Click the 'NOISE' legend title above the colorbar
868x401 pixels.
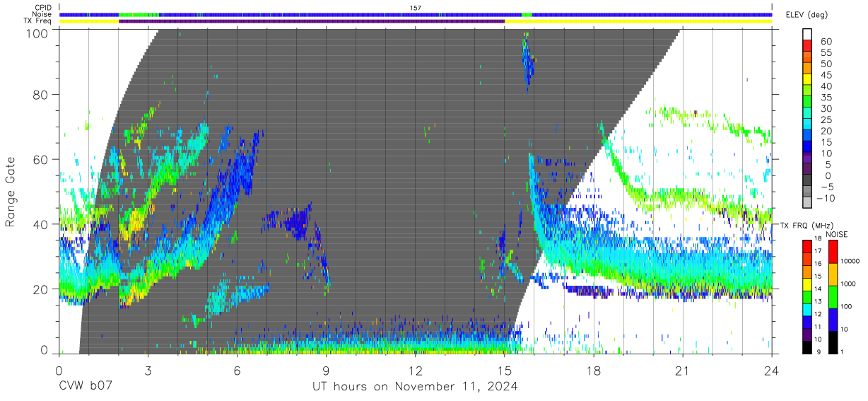pos(837,234)
